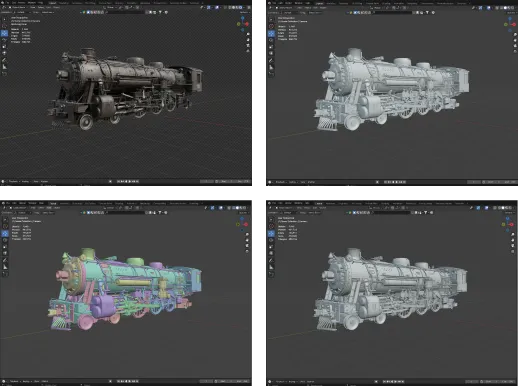Select the Annotate pencil tool in textured-train window
The width and height of the screenshot is (518, 386).
[x=4, y=60]
